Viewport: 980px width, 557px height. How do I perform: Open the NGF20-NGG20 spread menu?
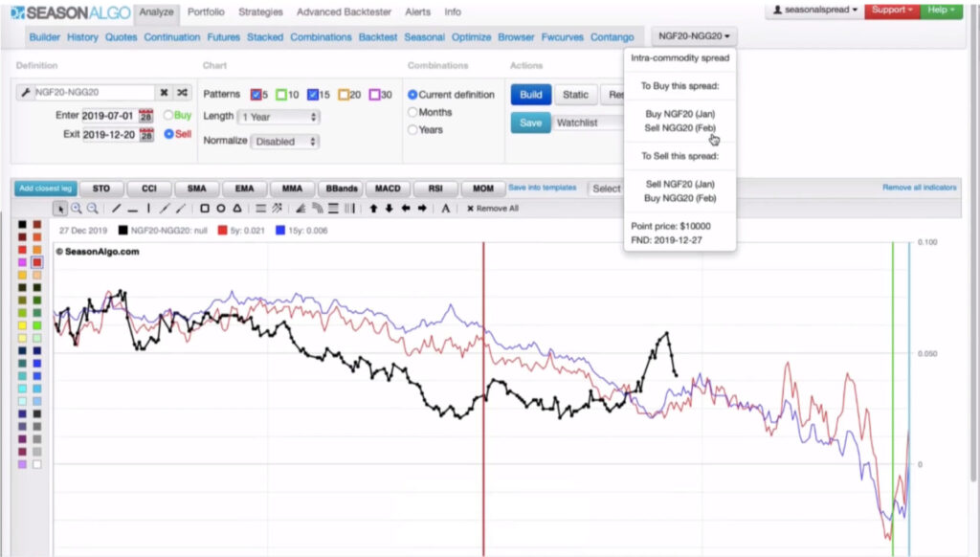(692, 34)
